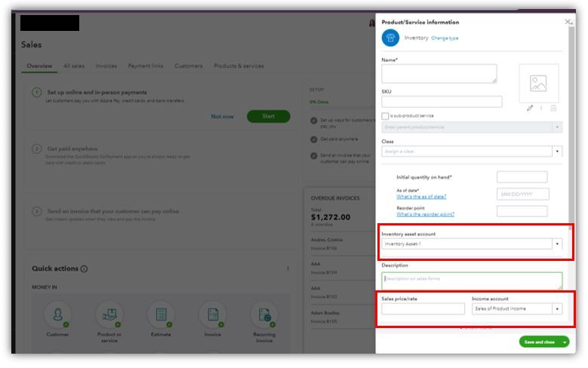
Task: Click the Set up online and in-person payments heading
Action: click(97, 93)
